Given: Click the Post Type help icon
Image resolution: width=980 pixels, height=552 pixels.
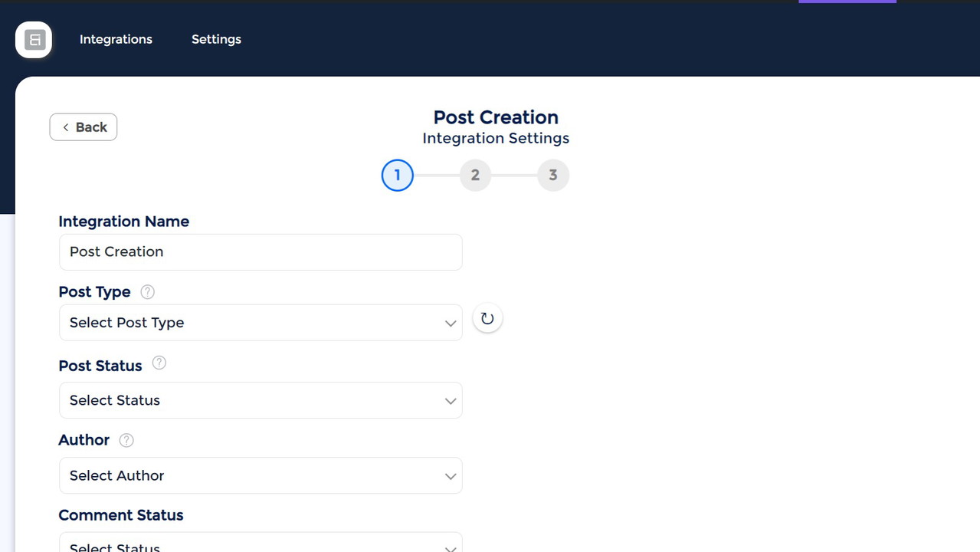Looking at the screenshot, I should point(148,292).
